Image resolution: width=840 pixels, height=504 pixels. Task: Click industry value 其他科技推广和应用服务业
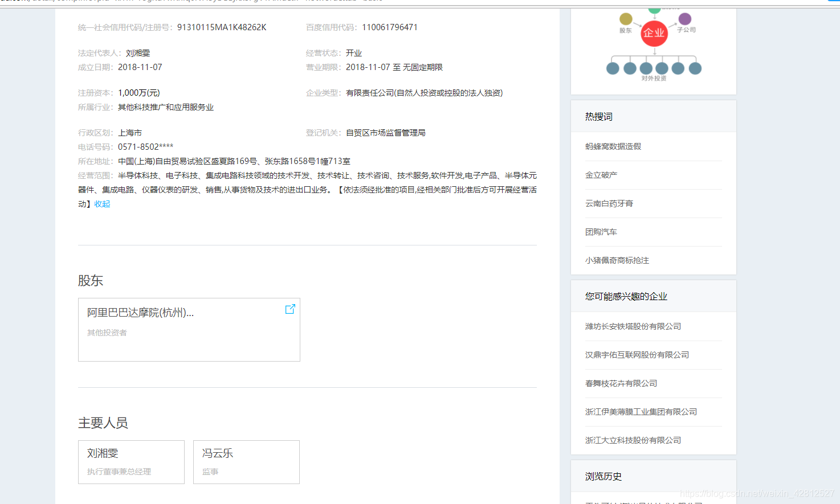tap(166, 107)
